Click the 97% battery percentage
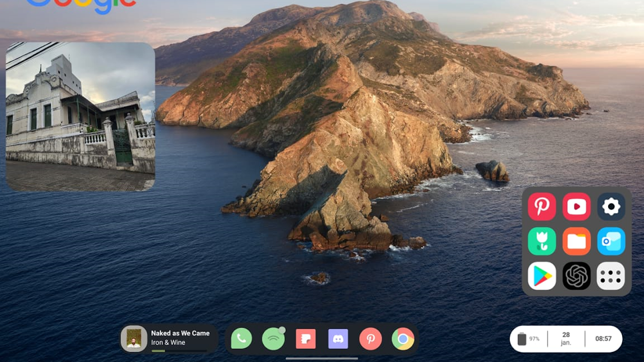The width and height of the screenshot is (644, 362). click(534, 339)
